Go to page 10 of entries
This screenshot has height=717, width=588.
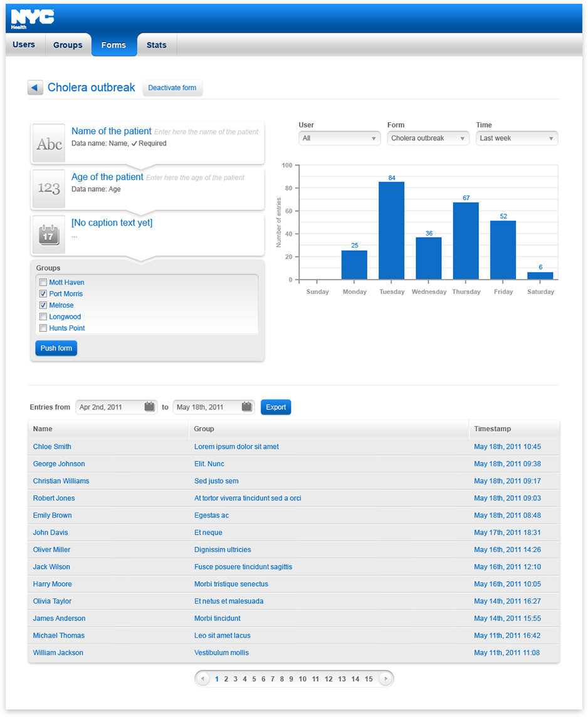click(302, 679)
